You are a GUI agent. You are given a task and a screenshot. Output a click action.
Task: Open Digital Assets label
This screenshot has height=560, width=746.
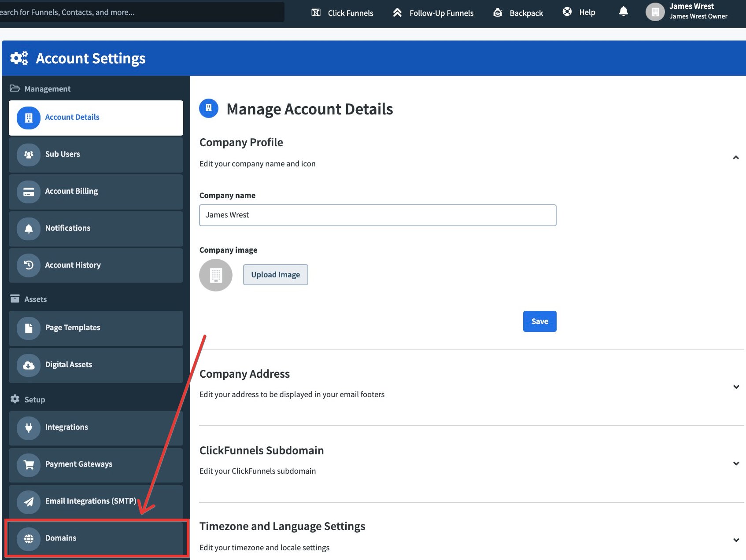pos(68,365)
